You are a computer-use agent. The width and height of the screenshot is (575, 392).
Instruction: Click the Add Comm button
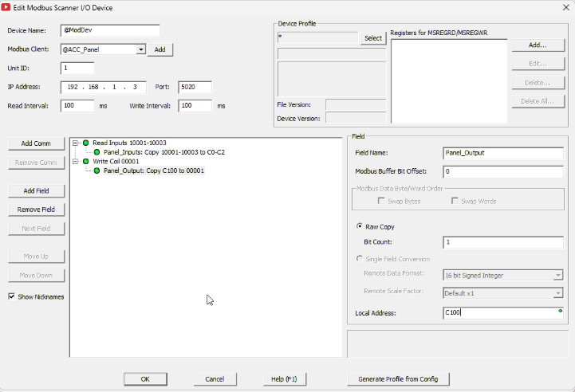tap(37, 143)
